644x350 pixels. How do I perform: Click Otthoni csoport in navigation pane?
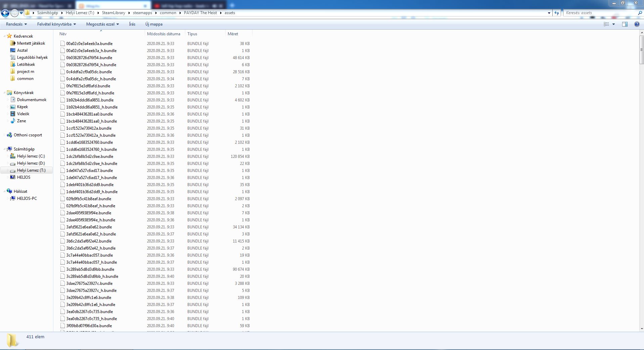click(28, 135)
